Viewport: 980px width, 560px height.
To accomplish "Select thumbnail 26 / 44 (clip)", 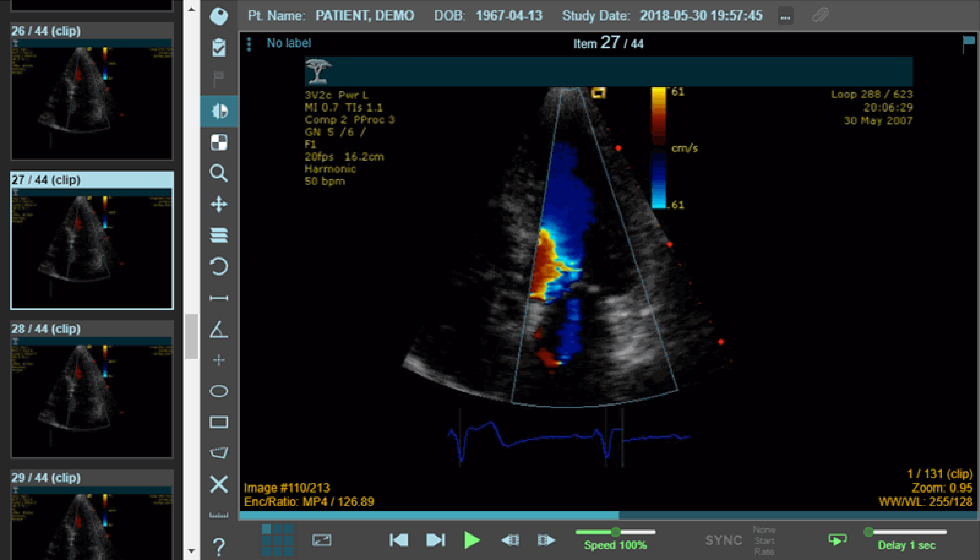I will tap(91, 91).
